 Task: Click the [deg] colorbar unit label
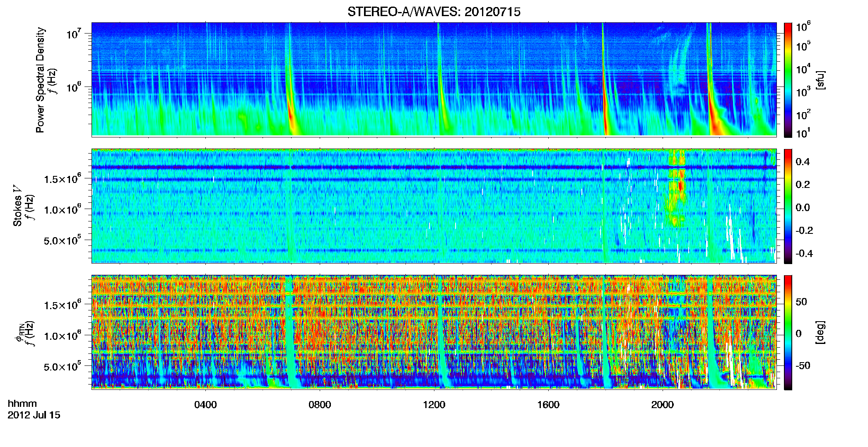[820, 332]
